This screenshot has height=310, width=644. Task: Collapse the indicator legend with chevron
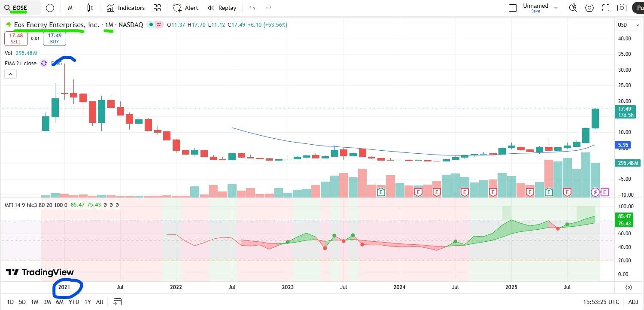(x=10, y=74)
